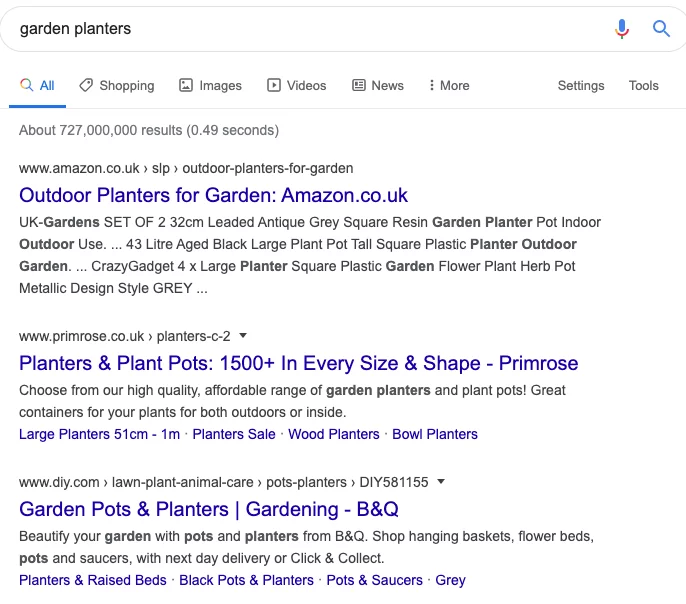Open Outdoor Planters for Garden Amazon result
Viewport: 686px width, 604px height.
[214, 195]
